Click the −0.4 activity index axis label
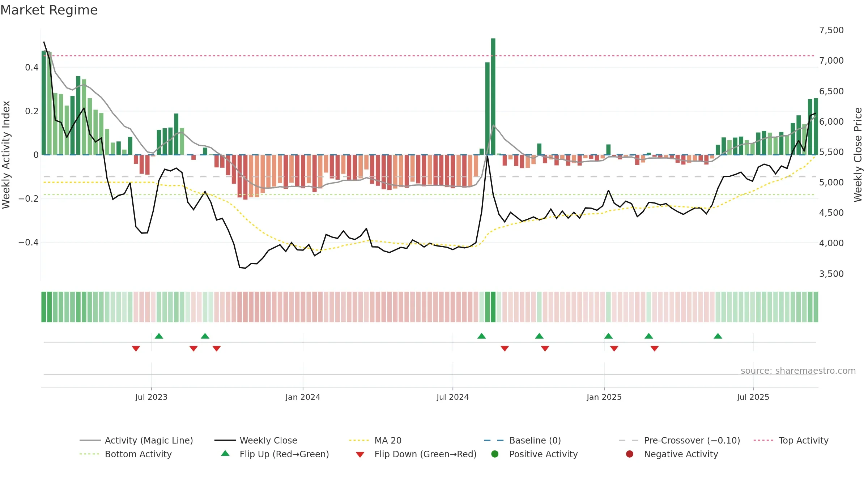This screenshot has width=868, height=488. coord(29,243)
